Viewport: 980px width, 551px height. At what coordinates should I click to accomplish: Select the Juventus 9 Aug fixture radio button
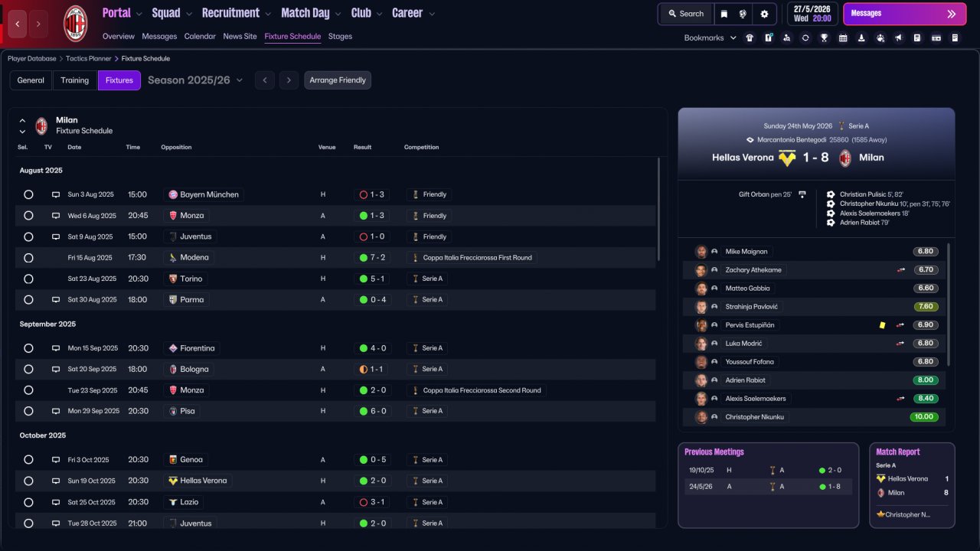click(28, 236)
